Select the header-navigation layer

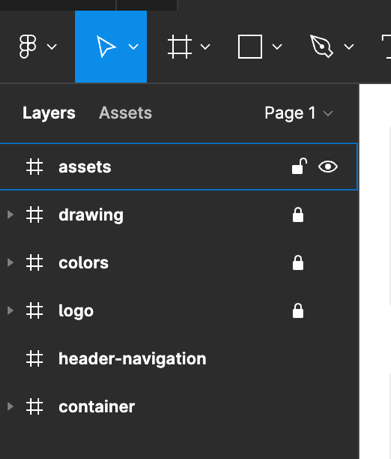[x=179, y=359]
